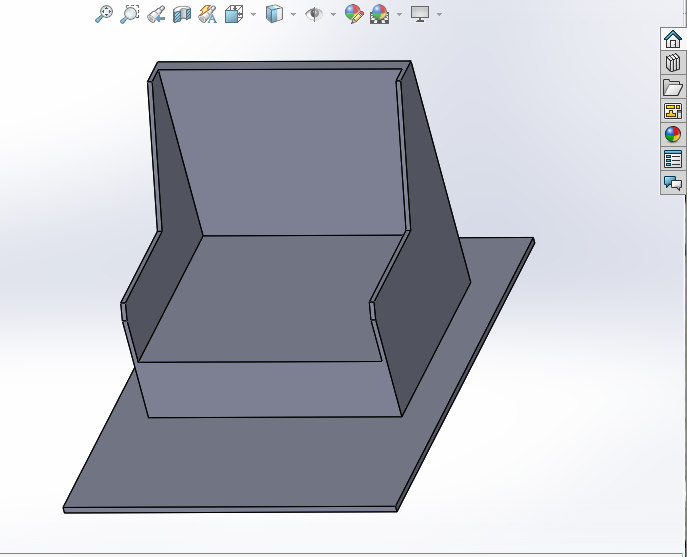This screenshot has height=557, width=687.
Task: Toggle the Hide/Show Items eye icon
Action: pyautogui.click(x=314, y=14)
